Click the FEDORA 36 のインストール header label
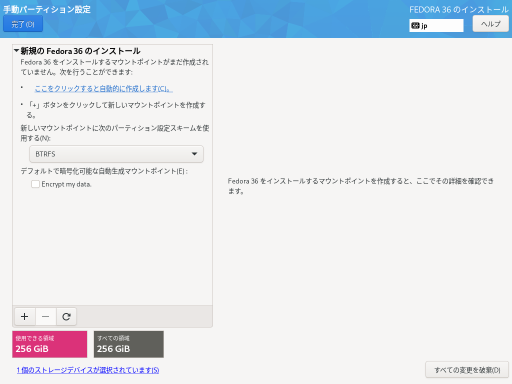This screenshot has width=512, height=384. (x=459, y=10)
